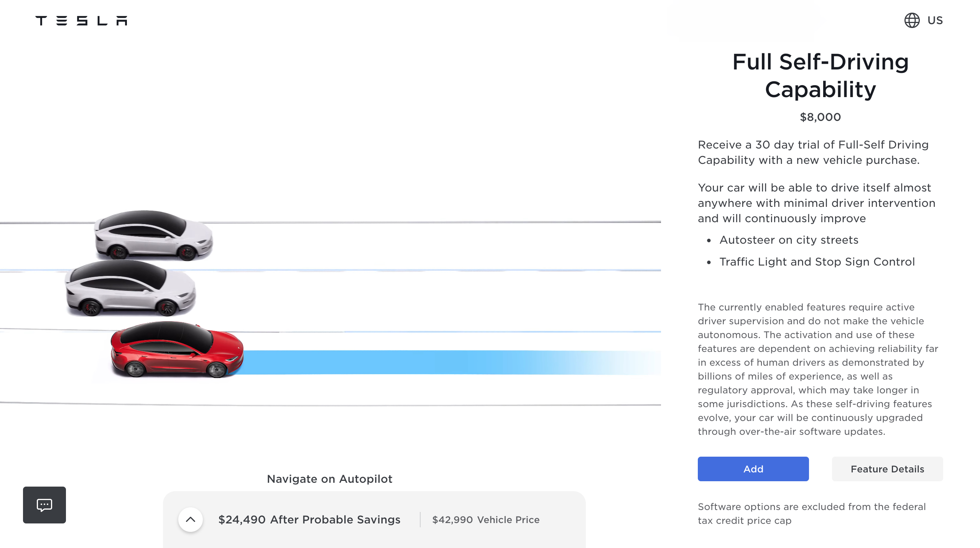Click Traffic Light and Stop Sign Control
This screenshot has height=548, width=980.
click(x=817, y=262)
